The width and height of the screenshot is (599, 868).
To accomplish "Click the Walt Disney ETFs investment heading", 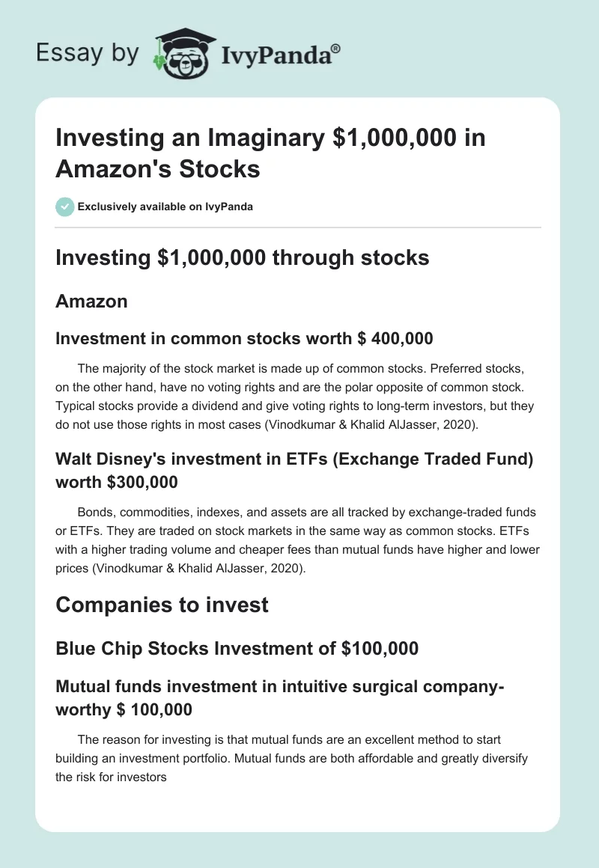I will [x=294, y=470].
